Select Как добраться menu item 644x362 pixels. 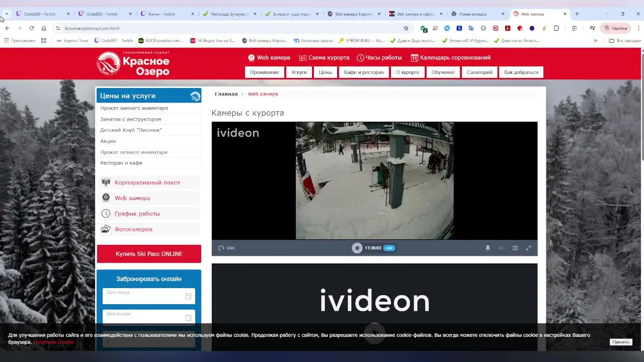point(521,72)
